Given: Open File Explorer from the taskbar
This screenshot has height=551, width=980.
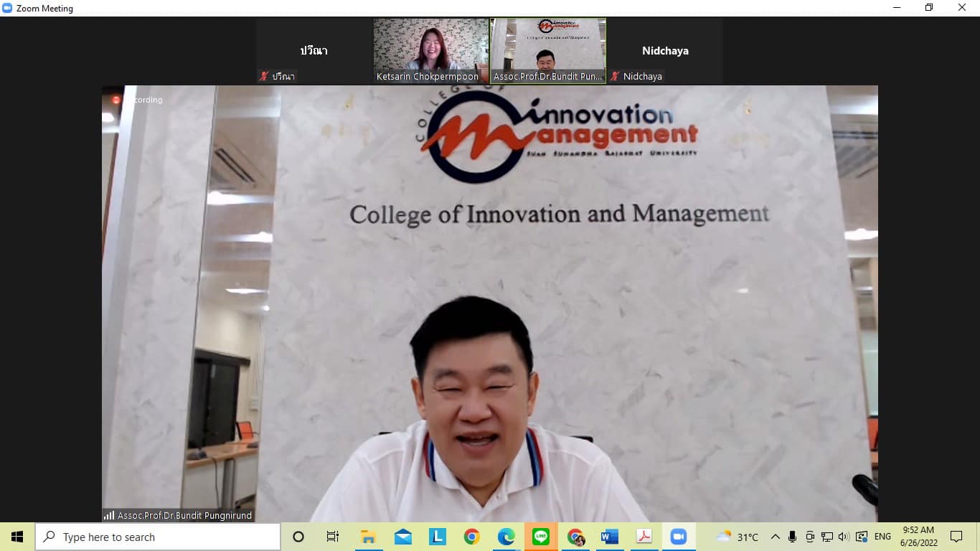Looking at the screenshot, I should tap(368, 537).
